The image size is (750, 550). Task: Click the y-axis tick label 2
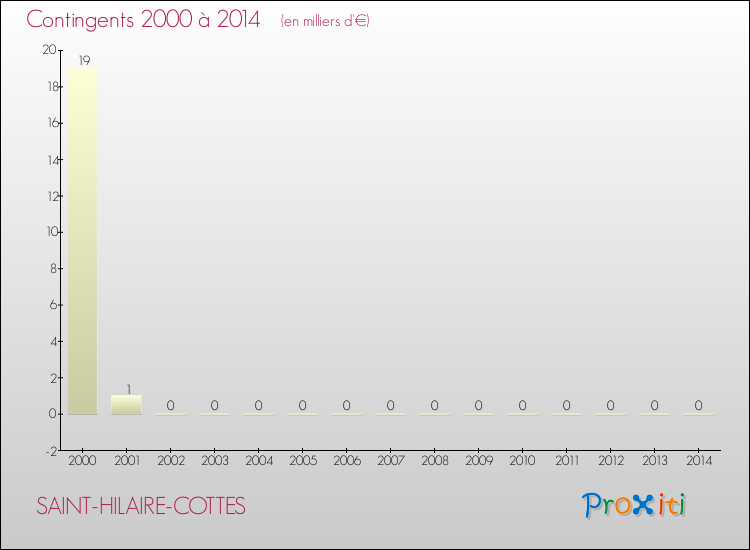click(x=54, y=378)
